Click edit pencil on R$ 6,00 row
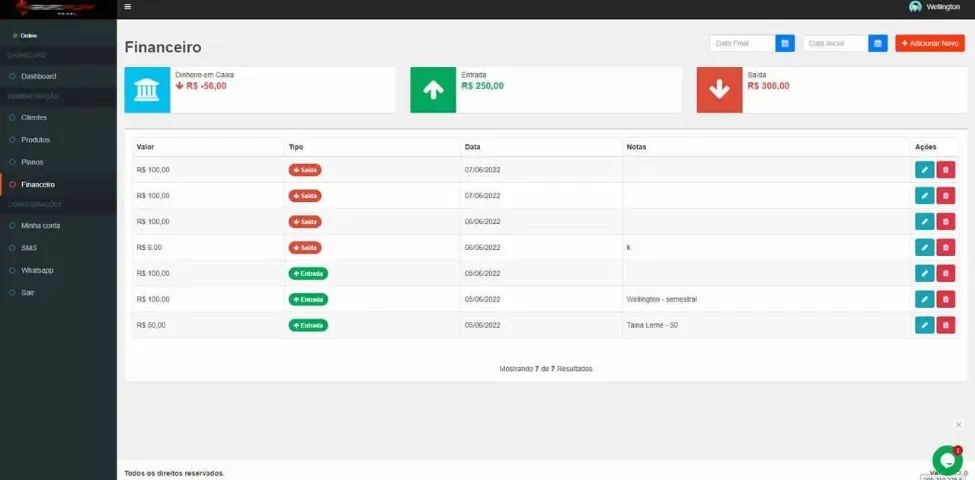 pyautogui.click(x=924, y=247)
